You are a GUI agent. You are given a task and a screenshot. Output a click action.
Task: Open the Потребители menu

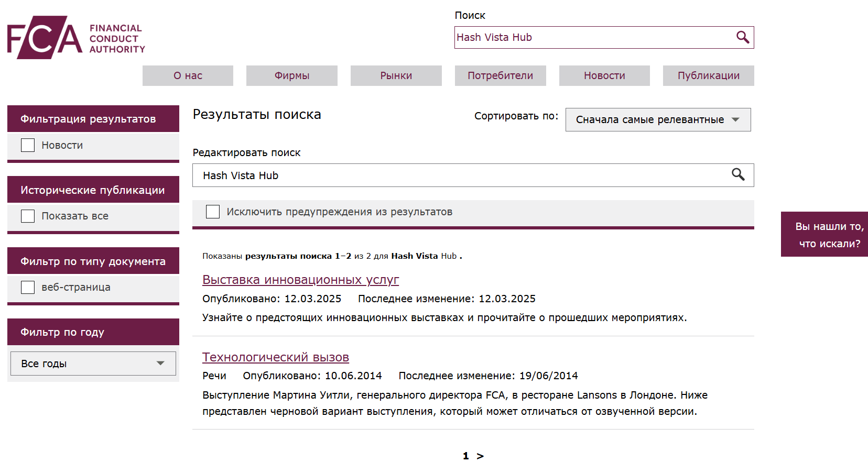(500, 75)
